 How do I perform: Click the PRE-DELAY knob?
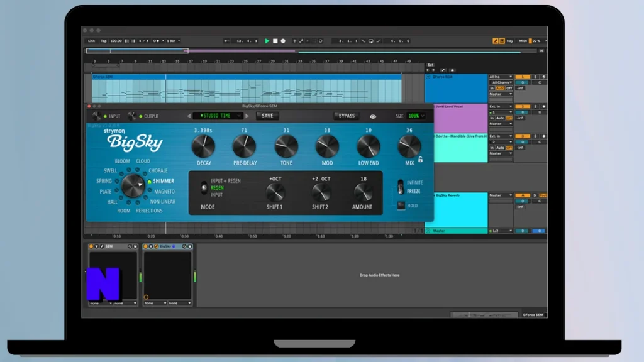(x=245, y=146)
